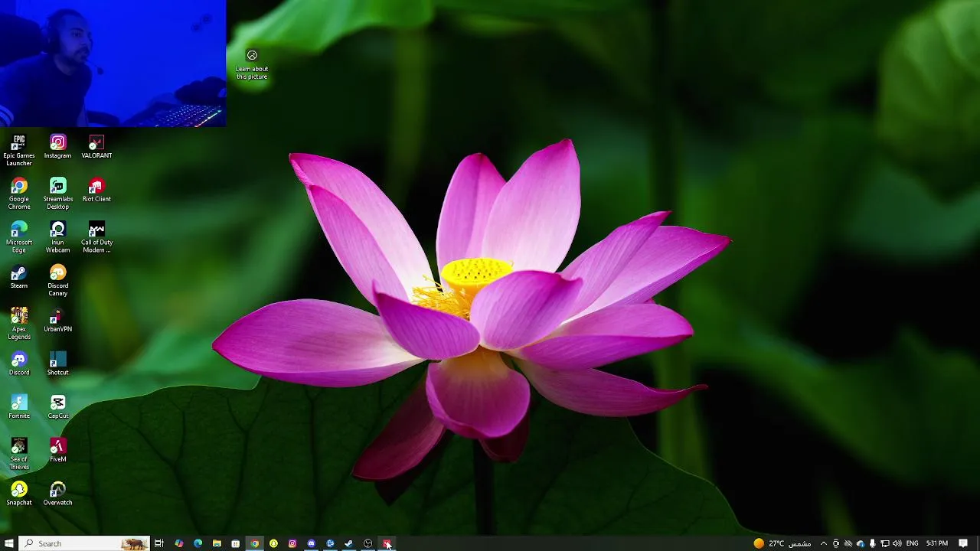Viewport: 980px width, 551px height.
Task: Open the clock showing 5:31 PM
Action: point(937,543)
